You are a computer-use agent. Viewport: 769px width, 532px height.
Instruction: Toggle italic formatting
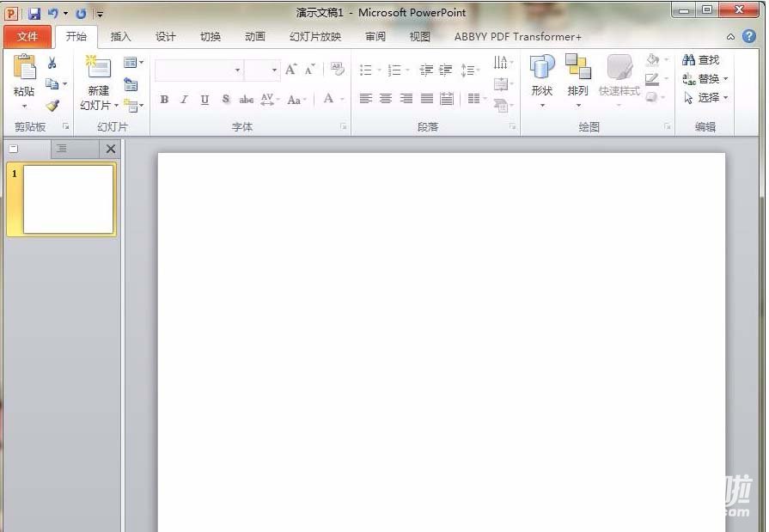pos(185,100)
